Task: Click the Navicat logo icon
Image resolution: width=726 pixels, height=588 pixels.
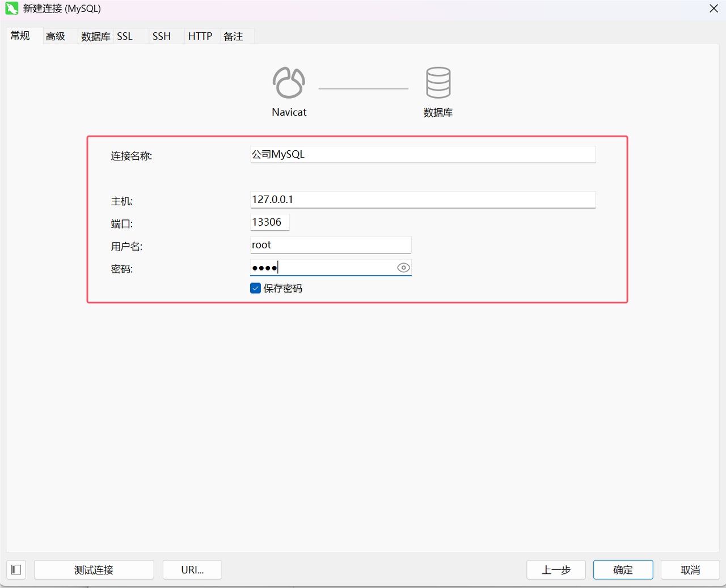Action: coord(289,83)
